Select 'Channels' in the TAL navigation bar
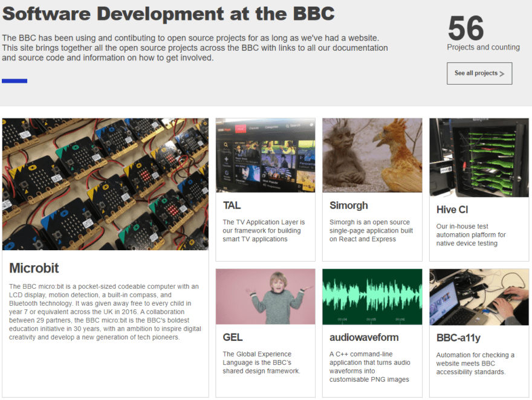Viewport: 532px width, 400px height. (254, 128)
